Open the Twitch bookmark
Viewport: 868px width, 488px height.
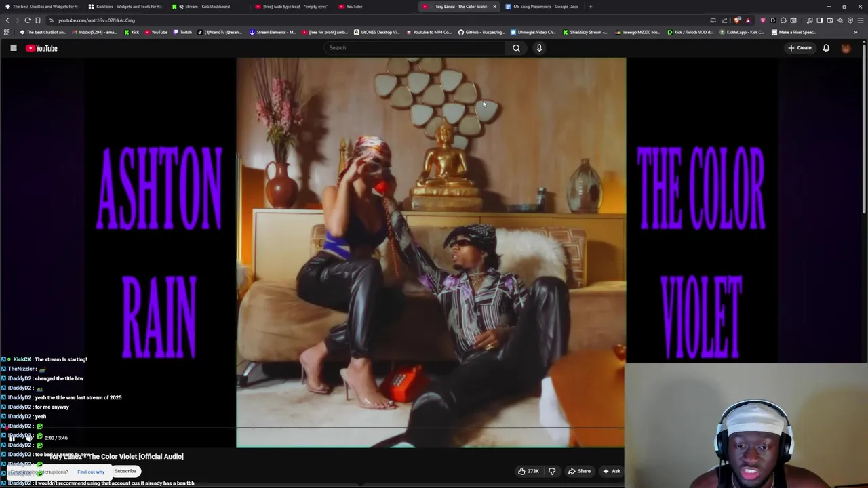[x=182, y=32]
